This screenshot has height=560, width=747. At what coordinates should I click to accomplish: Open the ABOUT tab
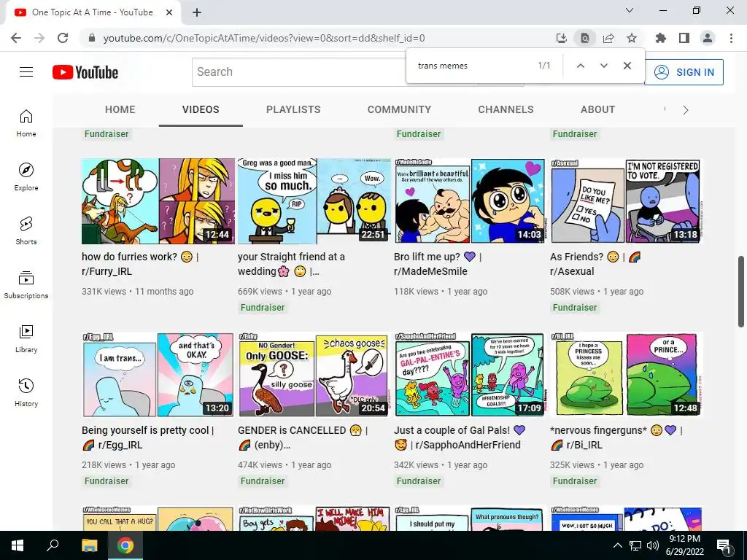click(x=597, y=109)
